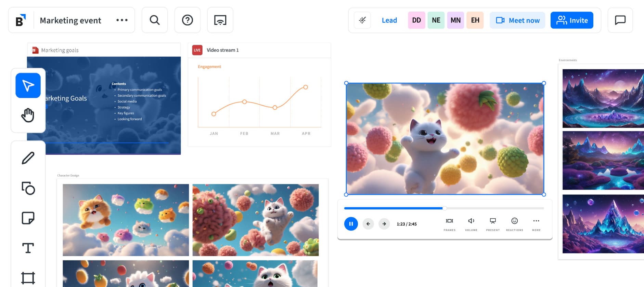Screen dimensions: 644x287
Task: Select the middle Environments lake image
Action: coord(603,161)
